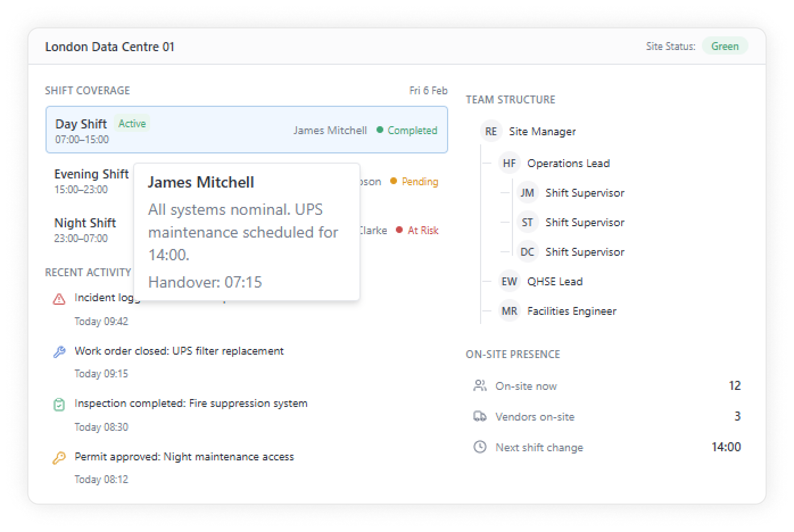Viewport: 794px width, 532px height.
Task: Click the on-site people icon
Action: click(x=480, y=386)
